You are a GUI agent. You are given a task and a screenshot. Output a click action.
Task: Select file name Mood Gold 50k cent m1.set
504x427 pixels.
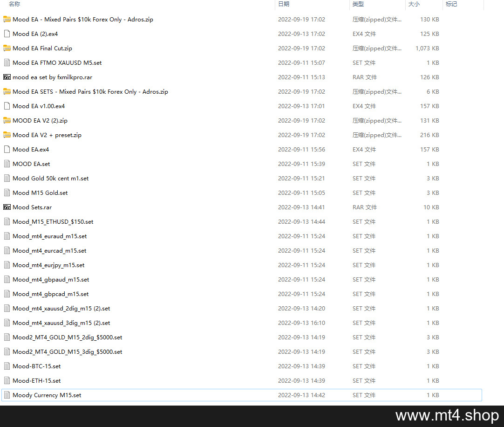51,178
